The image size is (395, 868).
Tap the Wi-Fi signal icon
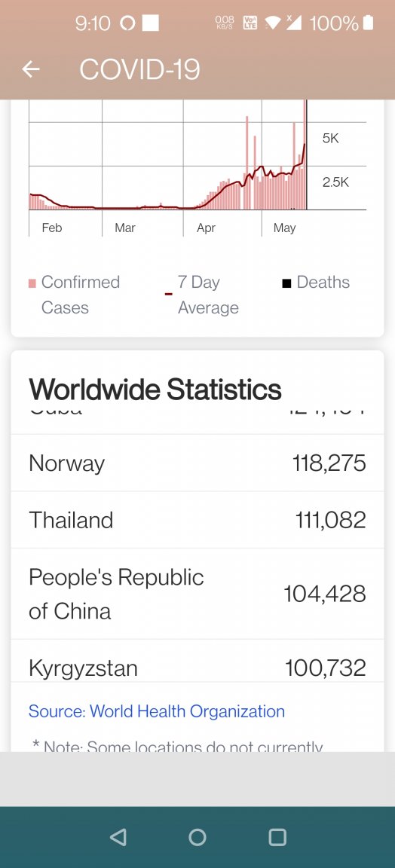coord(273,23)
